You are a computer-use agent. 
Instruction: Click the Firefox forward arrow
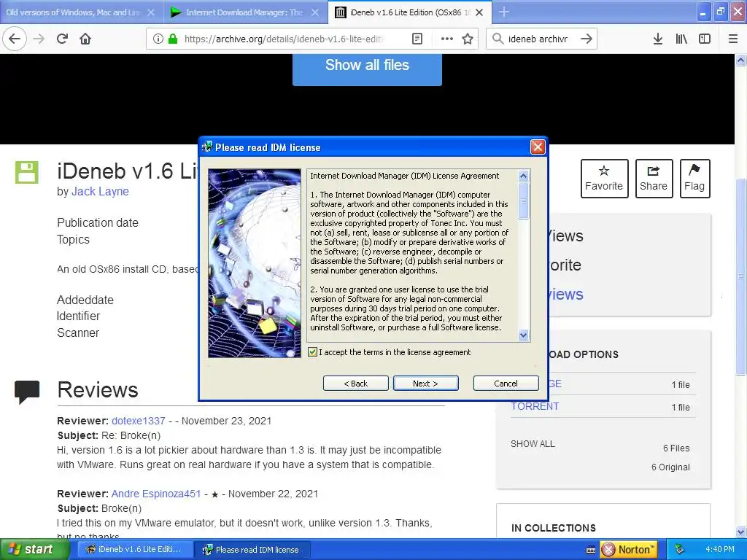point(39,39)
